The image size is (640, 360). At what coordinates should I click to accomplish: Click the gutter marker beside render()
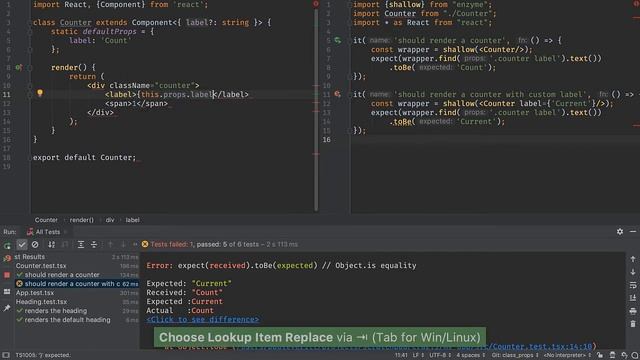pos(19,67)
